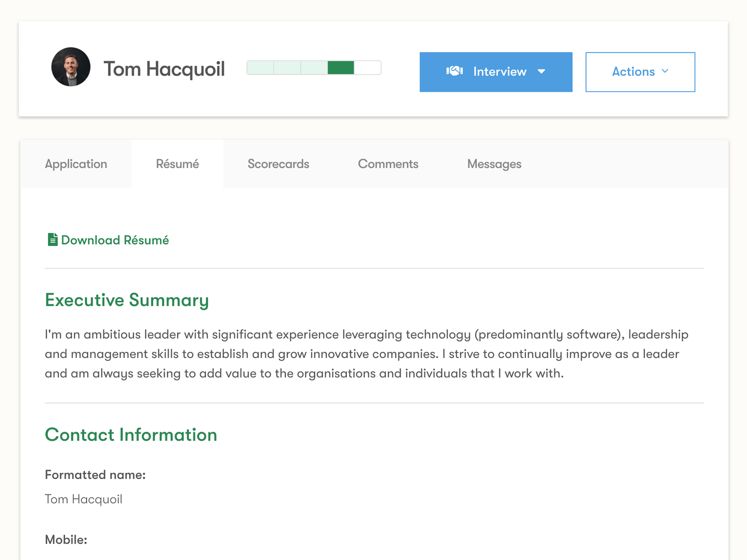Collapse the Interview options chevron
Viewport: 747px width, 560px height.
pyautogui.click(x=542, y=72)
